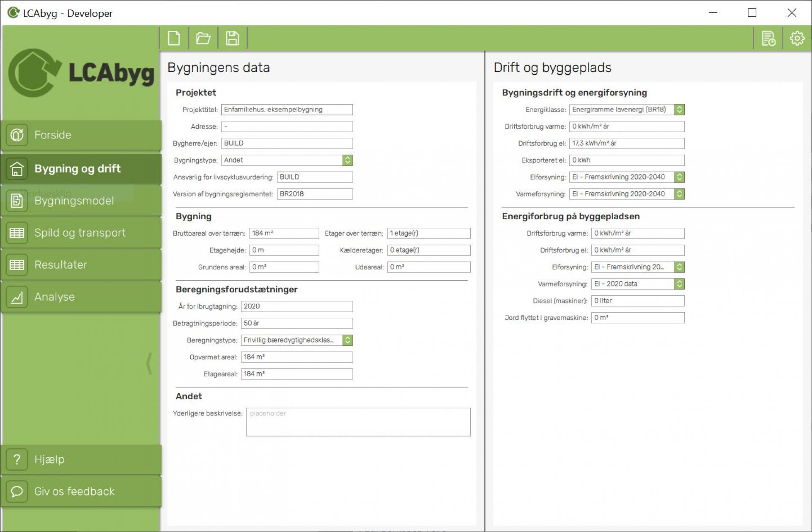Open Elforsyning dropdown under Bygningsdrift

pos(679,177)
